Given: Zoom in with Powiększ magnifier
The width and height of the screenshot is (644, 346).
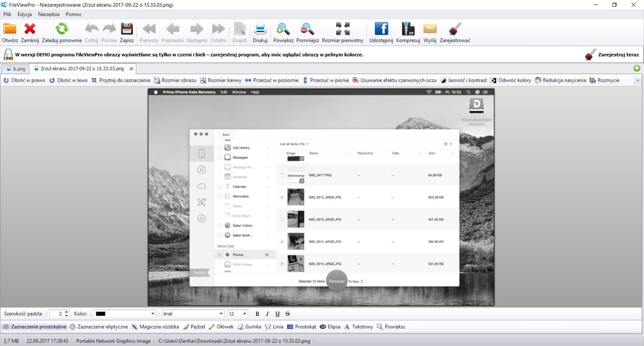Looking at the screenshot, I should pos(283,32).
